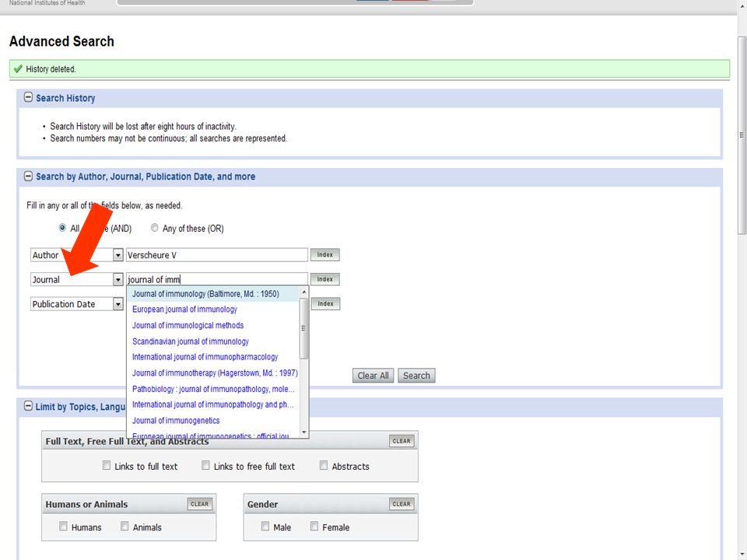Collapse the Search History section
The image size is (747, 560).
click(28, 98)
